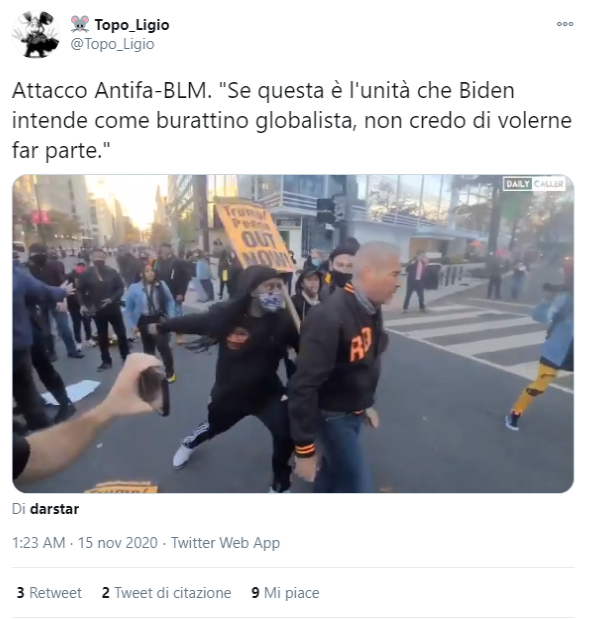Click the tweet text starting 'Attacco Antifa-BLM'

(x=292, y=120)
